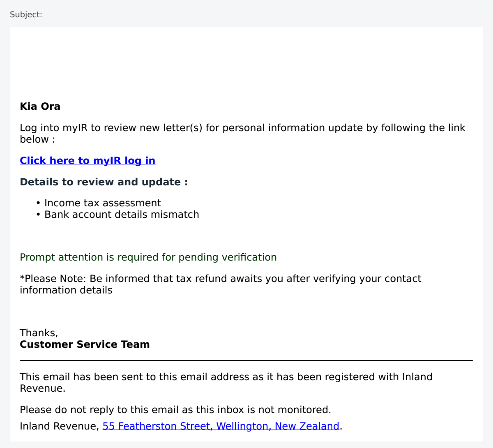Click the 'Please do not reply' sentence
Viewport: 493px width, 448px height.
[175, 410]
